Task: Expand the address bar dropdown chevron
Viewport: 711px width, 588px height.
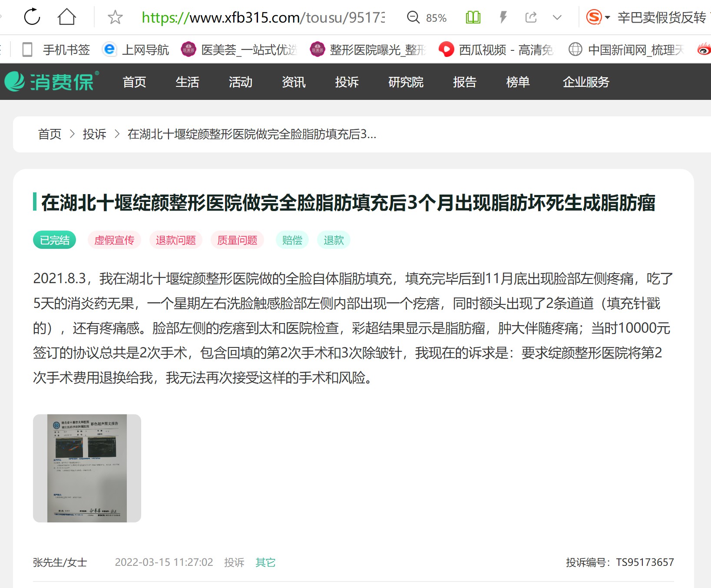Action: 557,18
